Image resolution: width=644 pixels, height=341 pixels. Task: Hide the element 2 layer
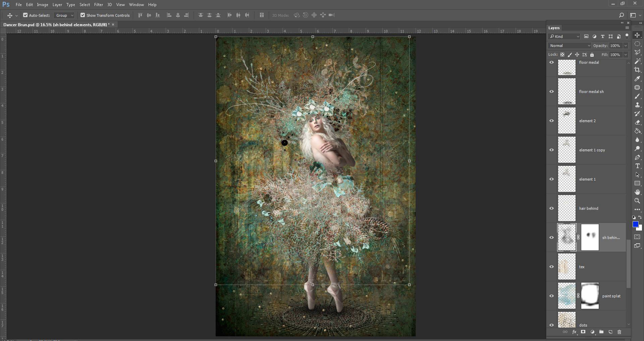[551, 121]
